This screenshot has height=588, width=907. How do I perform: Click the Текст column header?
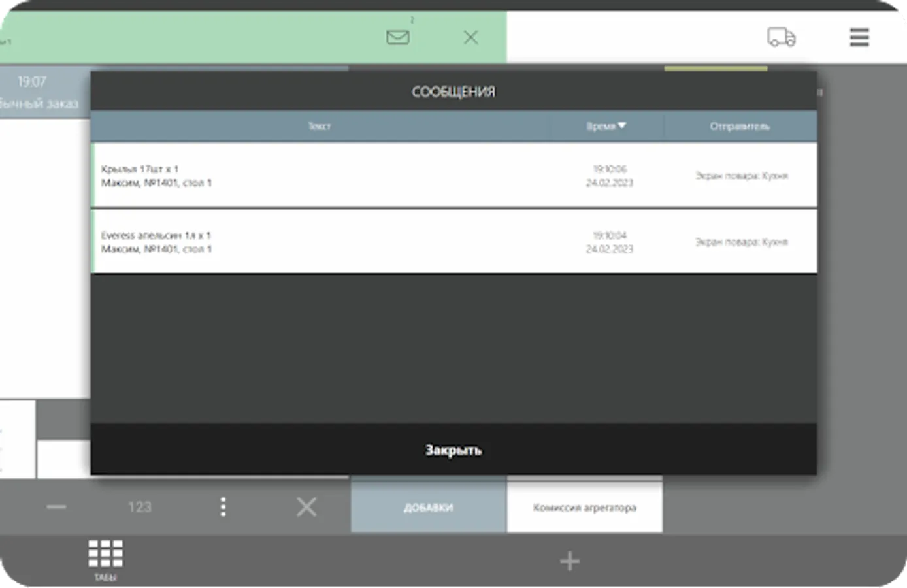tap(320, 126)
